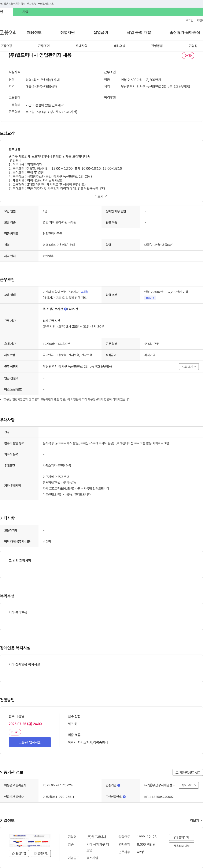Open the 채용정보 main menu
Viewport: 203px width, 868px height.
[x=34, y=32]
